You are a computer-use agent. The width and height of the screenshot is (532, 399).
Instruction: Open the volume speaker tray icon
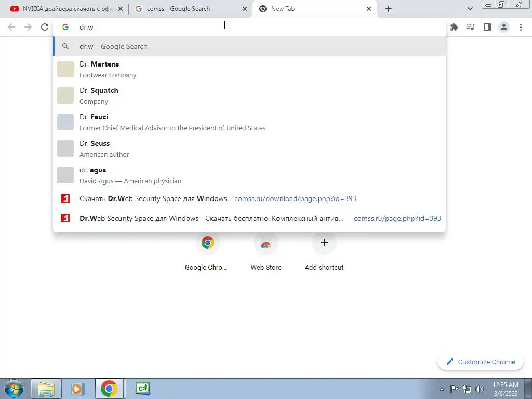(x=480, y=389)
